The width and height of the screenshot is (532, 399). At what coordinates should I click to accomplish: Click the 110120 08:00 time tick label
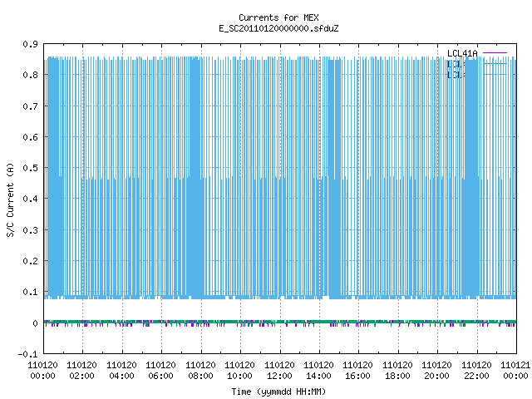(x=201, y=371)
